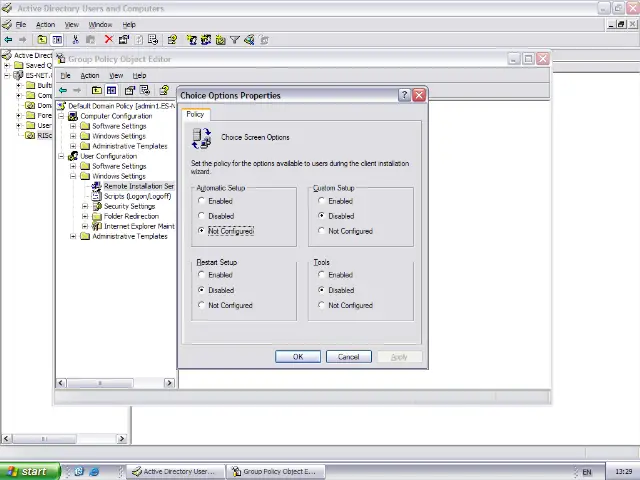Click Back arrow in Active Directory toolbar
Viewport: 640px width, 480px height.
point(8,40)
